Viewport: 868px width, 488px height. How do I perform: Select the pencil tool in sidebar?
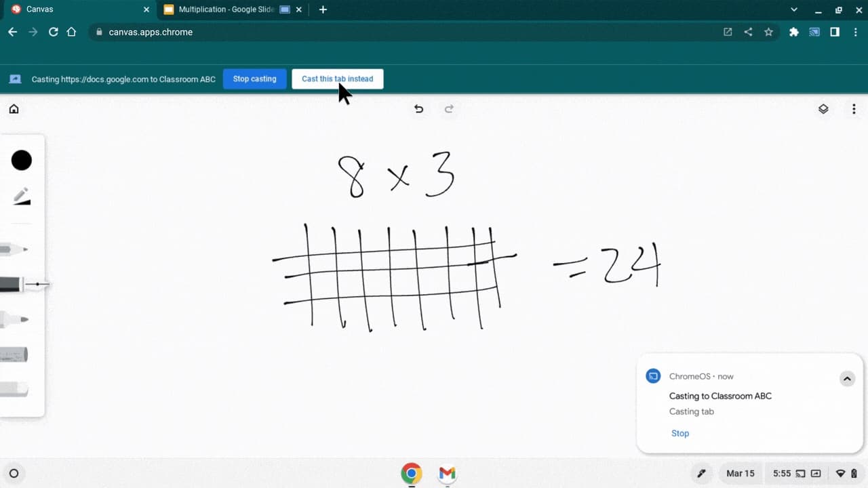14,249
